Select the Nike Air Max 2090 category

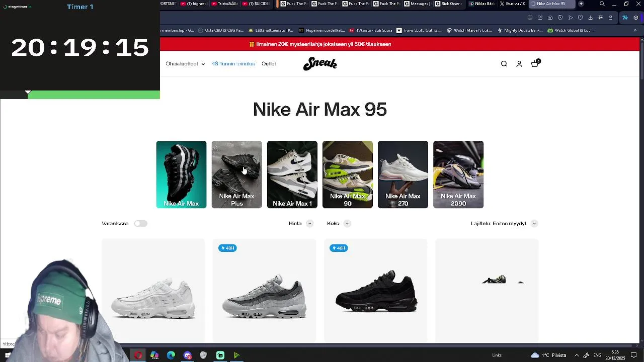(458, 174)
